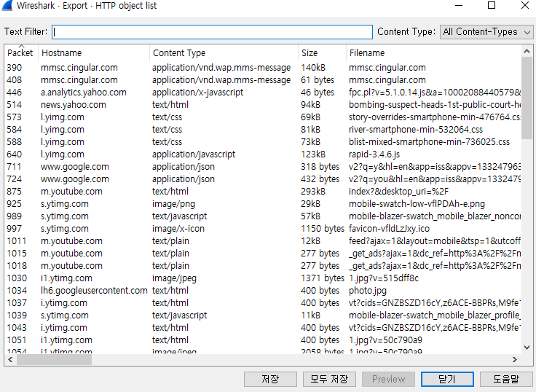This screenshot has width=536, height=392.
Task: Select packet 390 mmsc.cingular.com row
Action: point(263,68)
